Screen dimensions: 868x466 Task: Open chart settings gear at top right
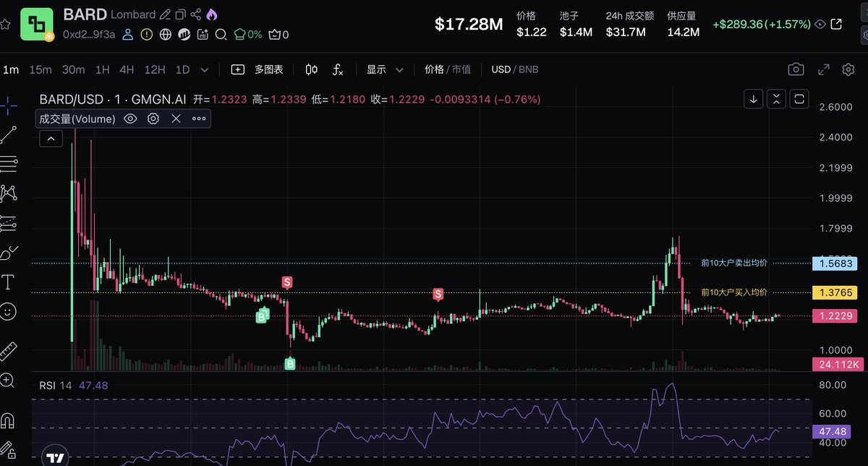[x=849, y=69]
